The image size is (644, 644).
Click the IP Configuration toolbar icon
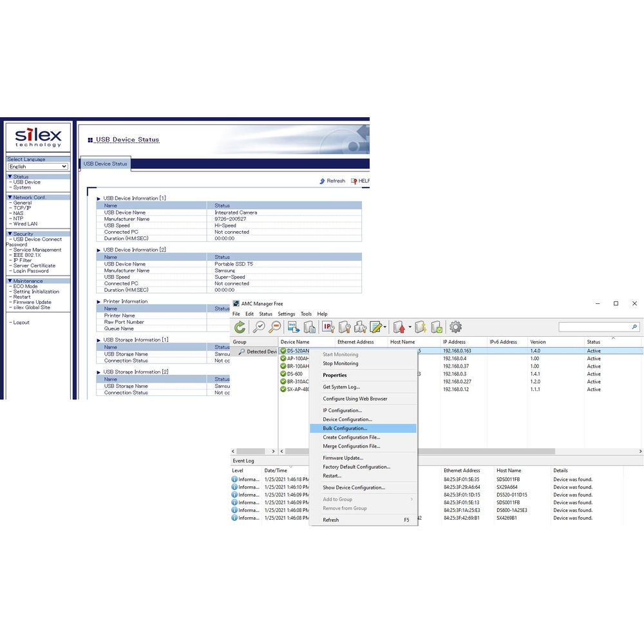[x=328, y=327]
